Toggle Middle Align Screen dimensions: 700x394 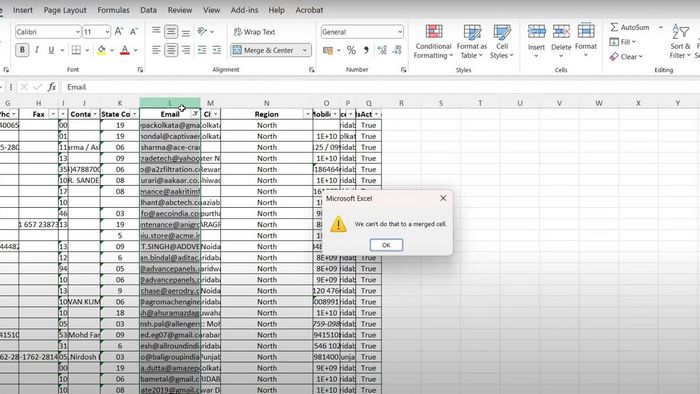171,31
